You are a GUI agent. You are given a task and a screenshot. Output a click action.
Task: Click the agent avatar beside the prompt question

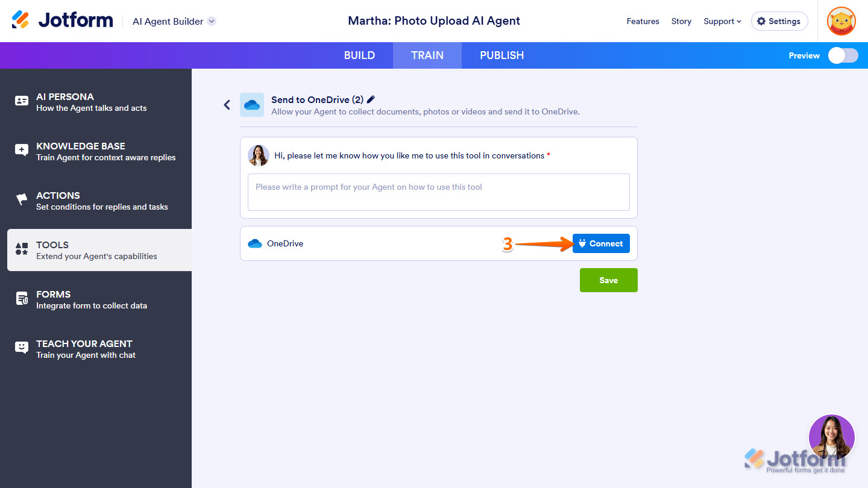pos(259,155)
